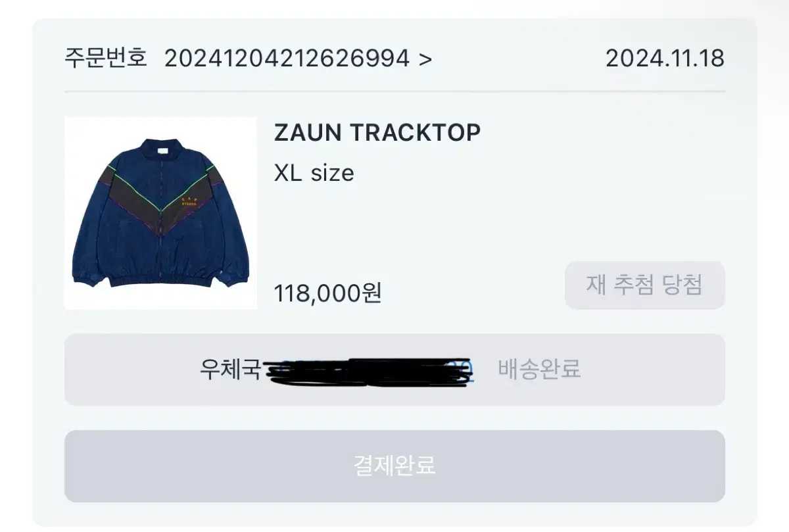Viewport: 789px width, 532px height.
Task: Click the 주문번호 label
Action: pos(105,59)
